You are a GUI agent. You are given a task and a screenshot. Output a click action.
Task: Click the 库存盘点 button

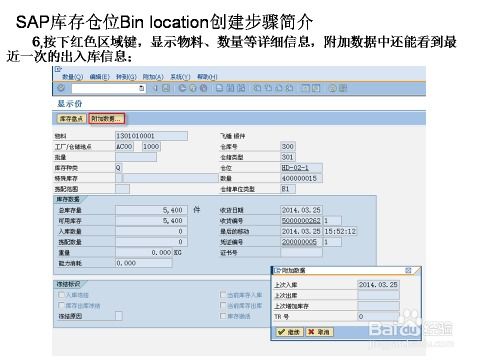[72, 119]
